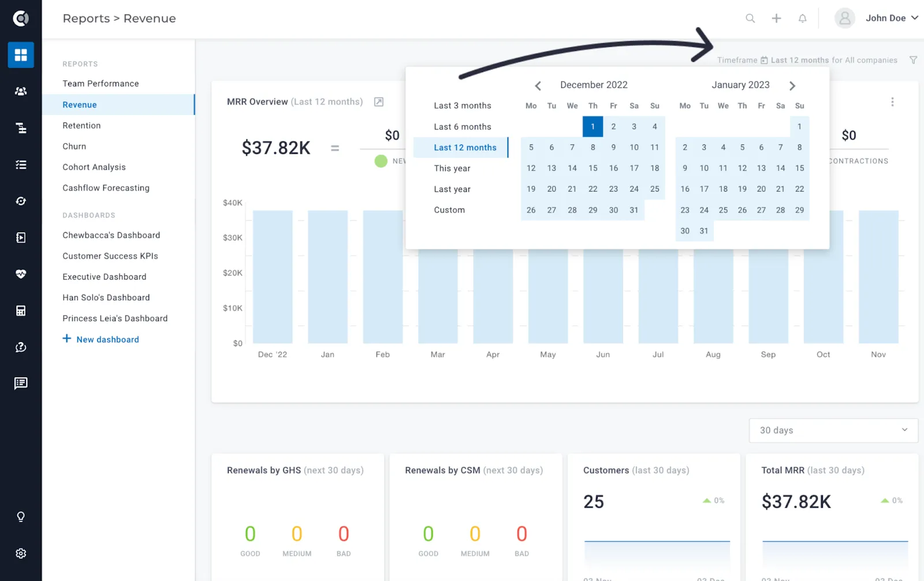Click the notifications bell icon
Image resolution: width=924 pixels, height=581 pixels.
[x=802, y=18]
